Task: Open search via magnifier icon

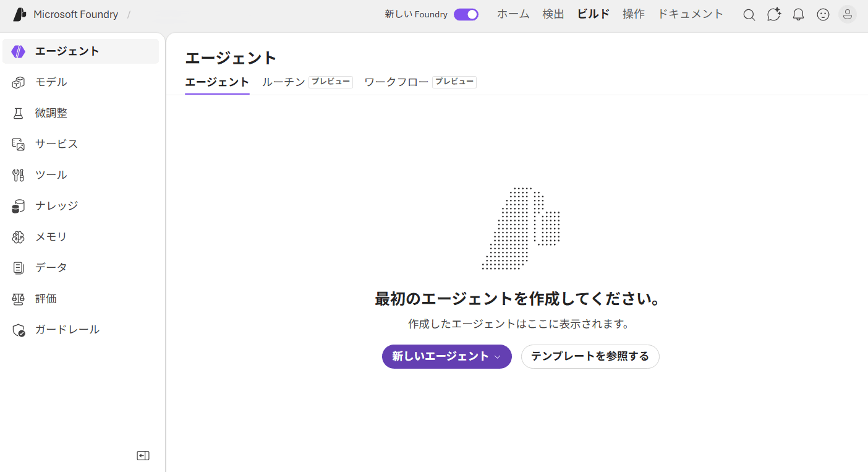Action: [x=749, y=15]
